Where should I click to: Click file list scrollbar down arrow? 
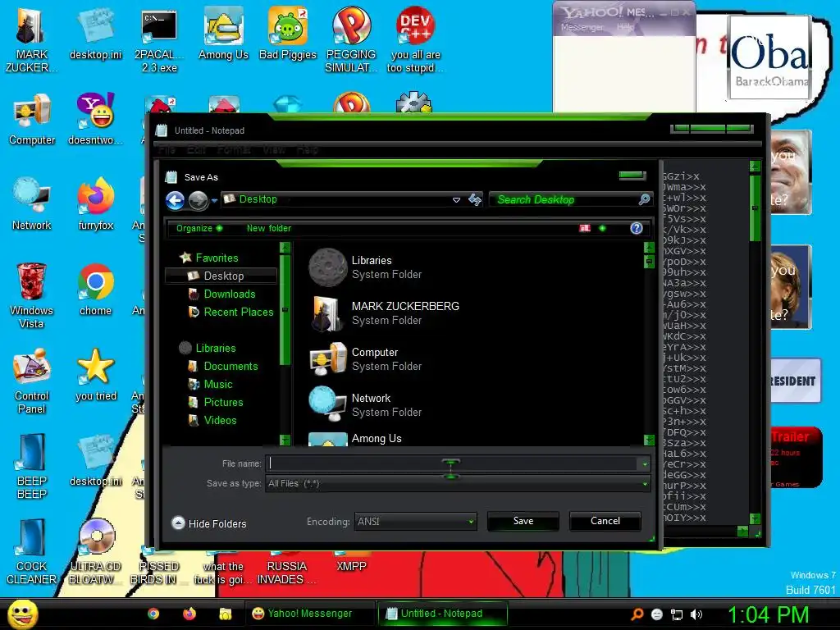[x=650, y=440]
